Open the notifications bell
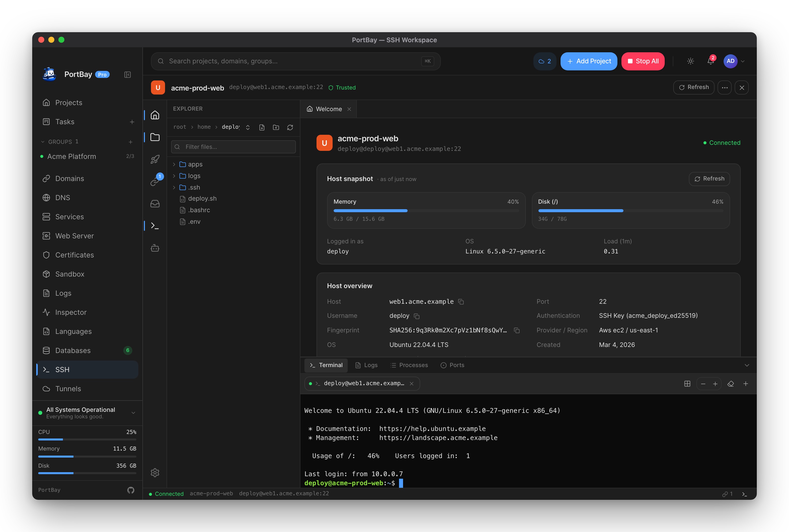The width and height of the screenshot is (789, 532). (711, 61)
